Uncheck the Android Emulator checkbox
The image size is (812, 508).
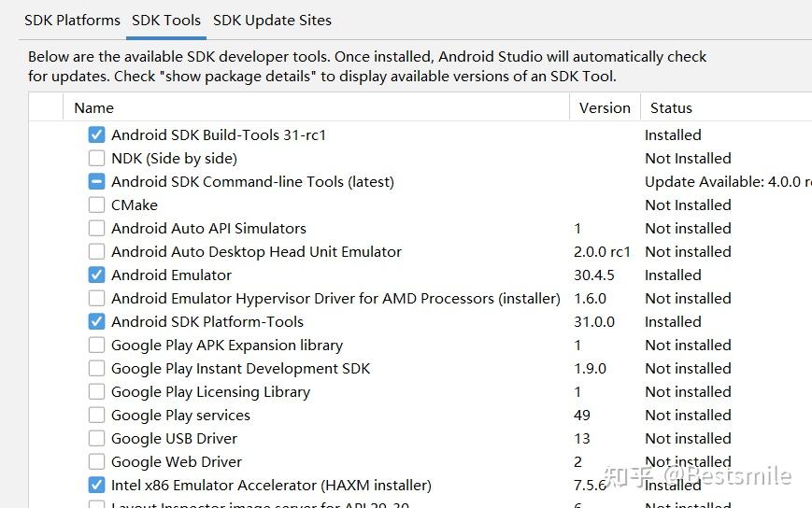point(96,275)
